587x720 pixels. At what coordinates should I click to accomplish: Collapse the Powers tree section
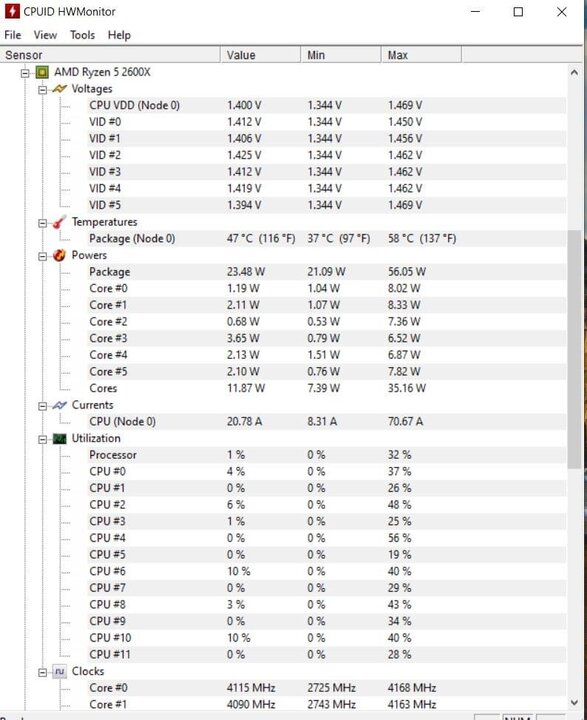(43, 256)
